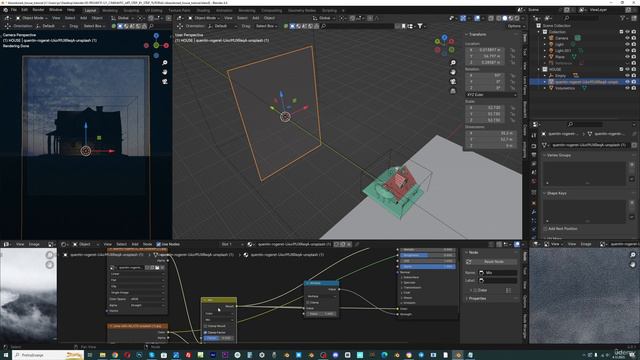Expand the Vertex Groups panel
The width and height of the screenshot is (640, 360).
click(x=558, y=156)
